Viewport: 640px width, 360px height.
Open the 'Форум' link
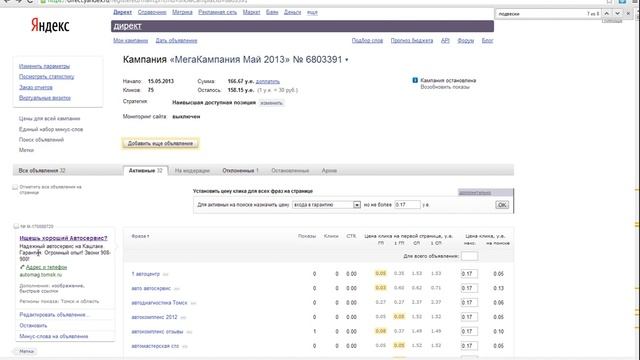click(x=466, y=40)
